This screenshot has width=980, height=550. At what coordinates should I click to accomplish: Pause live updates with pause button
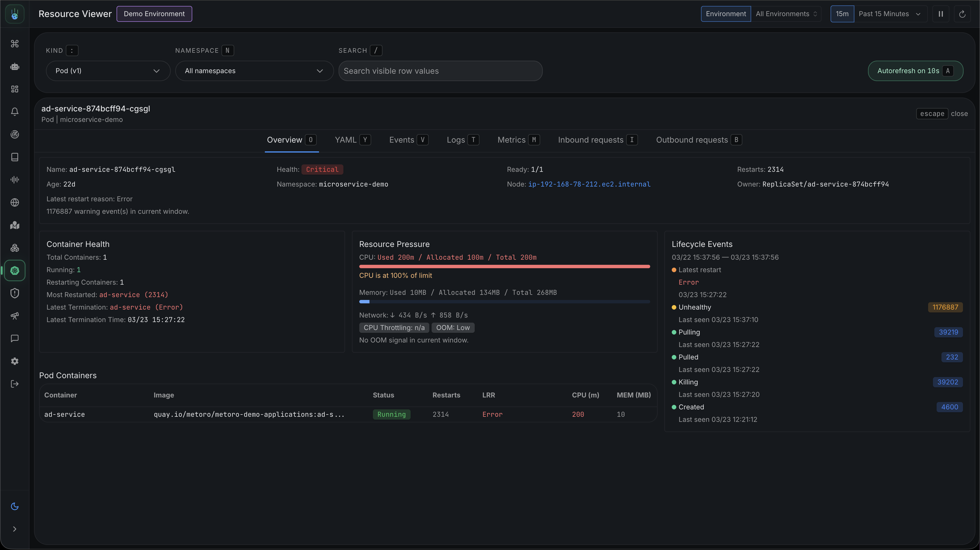pyautogui.click(x=940, y=14)
